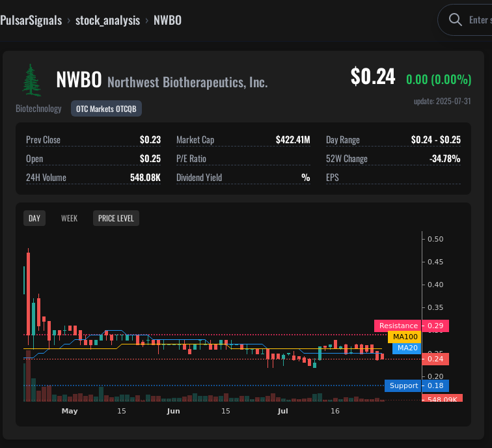Click the Market Cap $422.41M value
The width and height of the screenshot is (492, 448).
coord(293,140)
